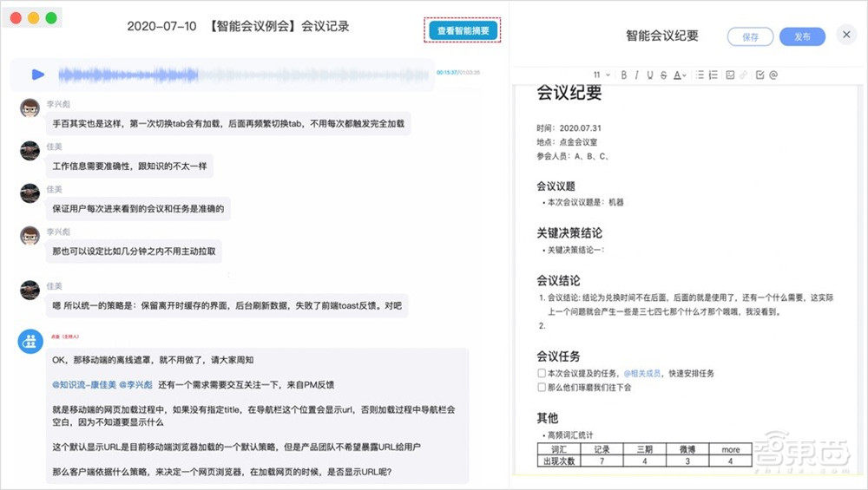Click the blue host group avatar icon
The width and height of the screenshot is (868, 490).
pos(30,342)
